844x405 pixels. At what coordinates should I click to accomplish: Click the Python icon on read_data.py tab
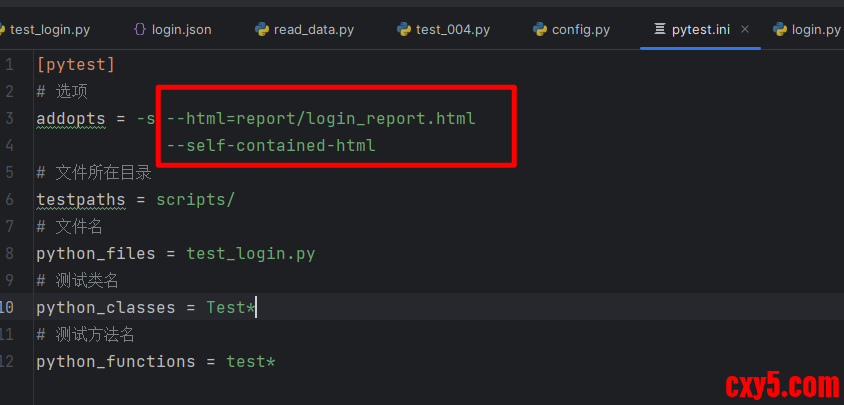pyautogui.click(x=262, y=29)
